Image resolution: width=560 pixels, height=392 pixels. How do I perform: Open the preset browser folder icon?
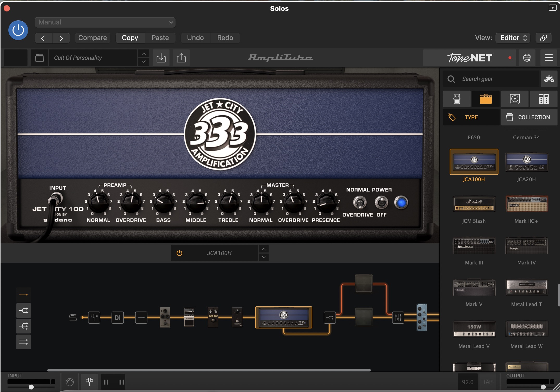pyautogui.click(x=40, y=58)
